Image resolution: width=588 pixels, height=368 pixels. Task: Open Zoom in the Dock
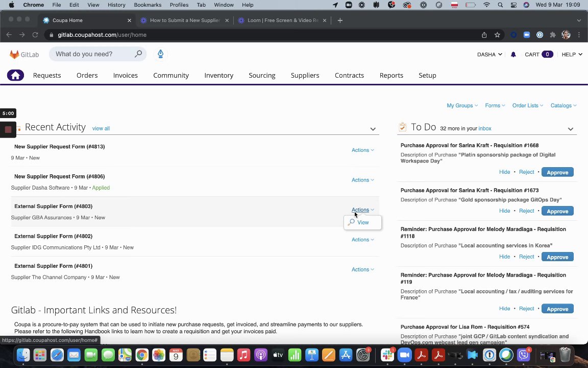tap(404, 355)
